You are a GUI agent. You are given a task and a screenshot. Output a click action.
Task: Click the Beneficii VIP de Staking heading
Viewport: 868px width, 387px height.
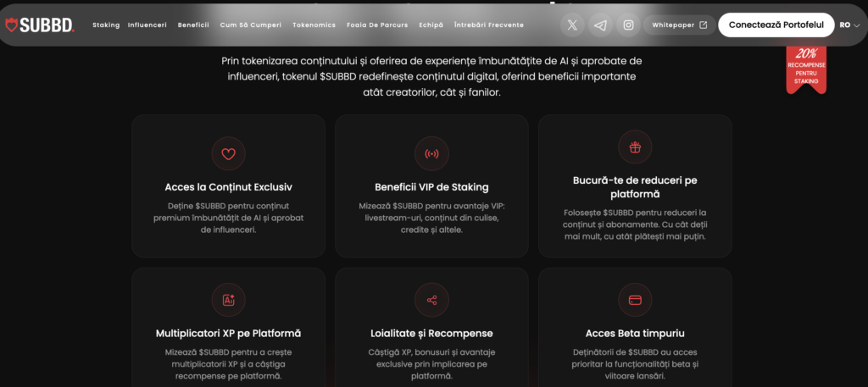point(431,187)
